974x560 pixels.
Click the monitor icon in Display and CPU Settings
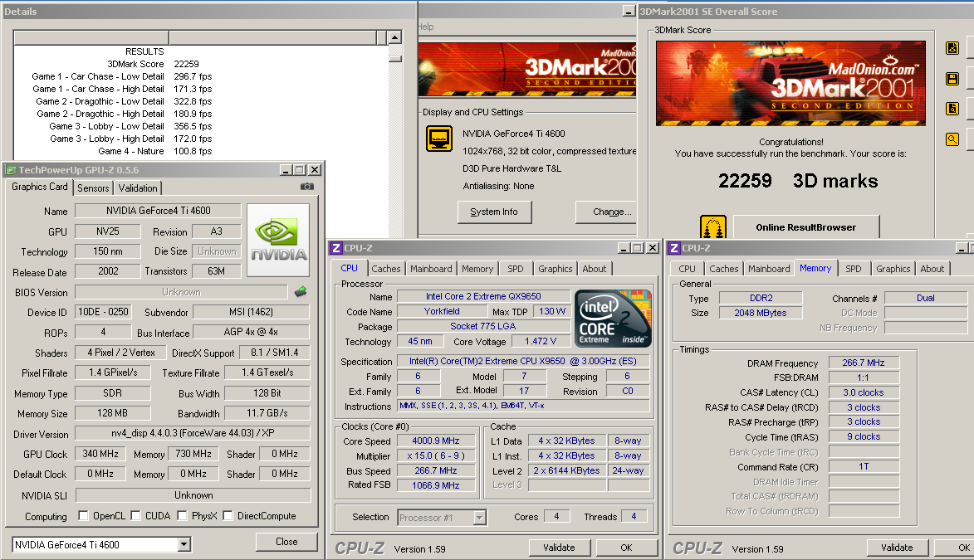(x=439, y=139)
